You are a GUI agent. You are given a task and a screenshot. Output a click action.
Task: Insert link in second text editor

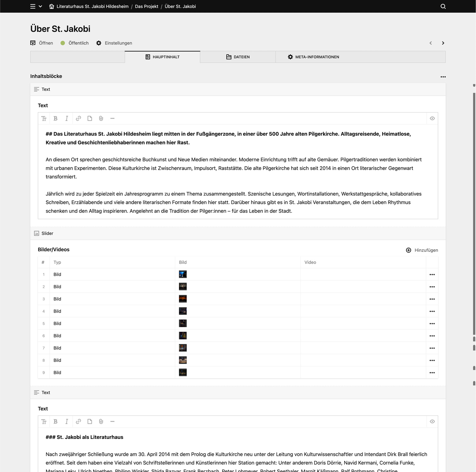pos(78,422)
